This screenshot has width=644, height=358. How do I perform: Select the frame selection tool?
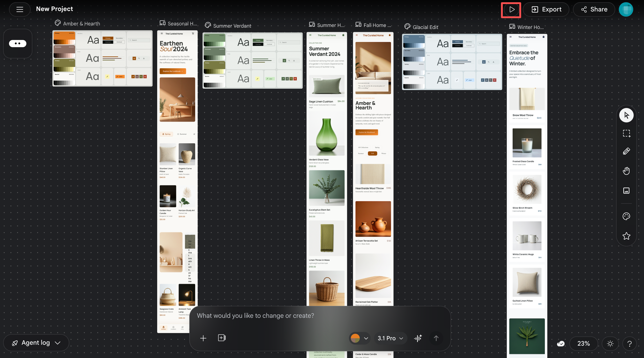626,133
